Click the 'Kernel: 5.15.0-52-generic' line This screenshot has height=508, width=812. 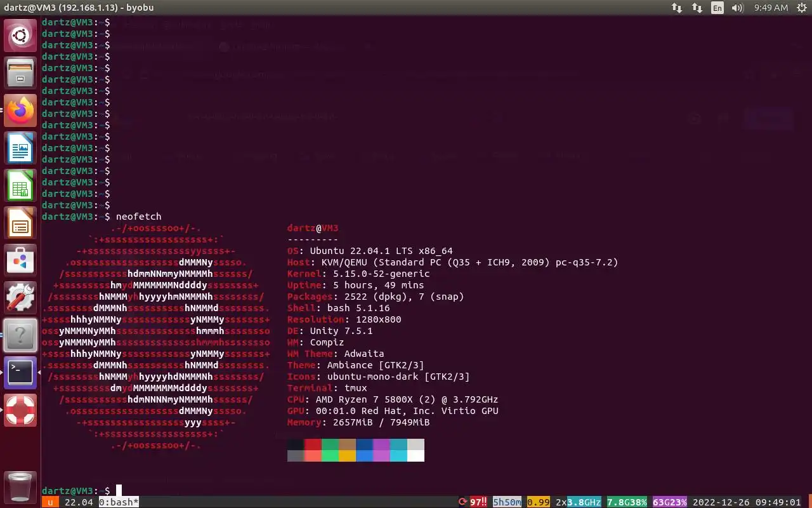click(358, 274)
